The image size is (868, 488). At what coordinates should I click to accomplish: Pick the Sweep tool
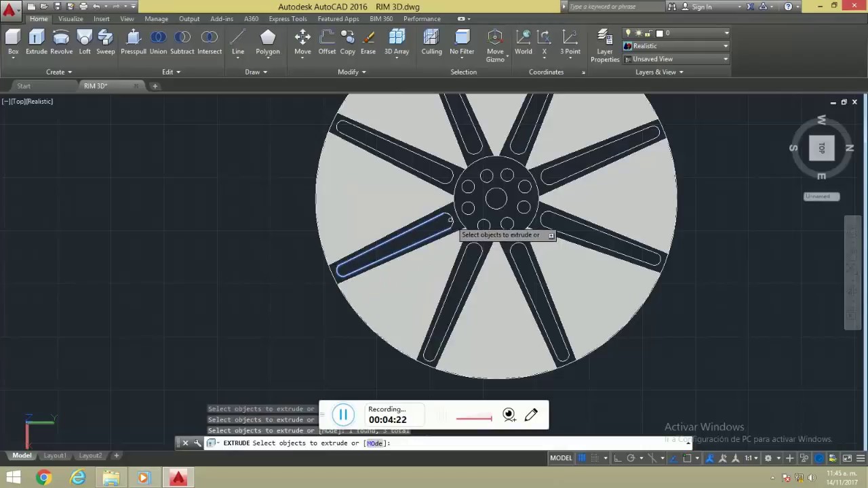pyautogui.click(x=106, y=42)
